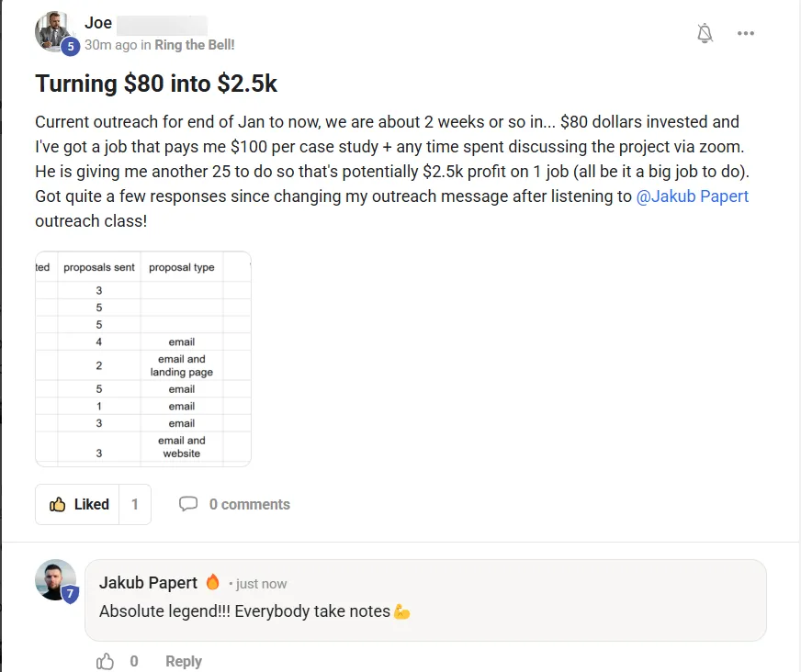Click the post title Turning $80 into $2.5k

[x=156, y=84]
